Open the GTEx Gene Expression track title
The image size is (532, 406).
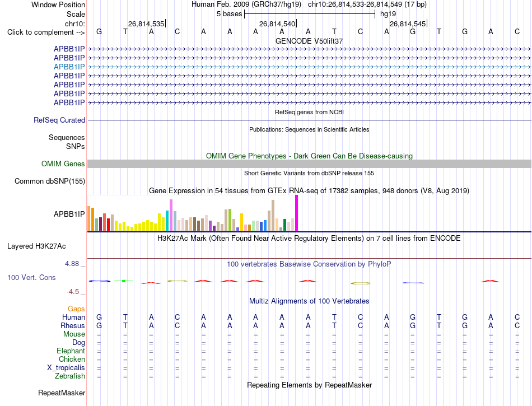click(309, 190)
